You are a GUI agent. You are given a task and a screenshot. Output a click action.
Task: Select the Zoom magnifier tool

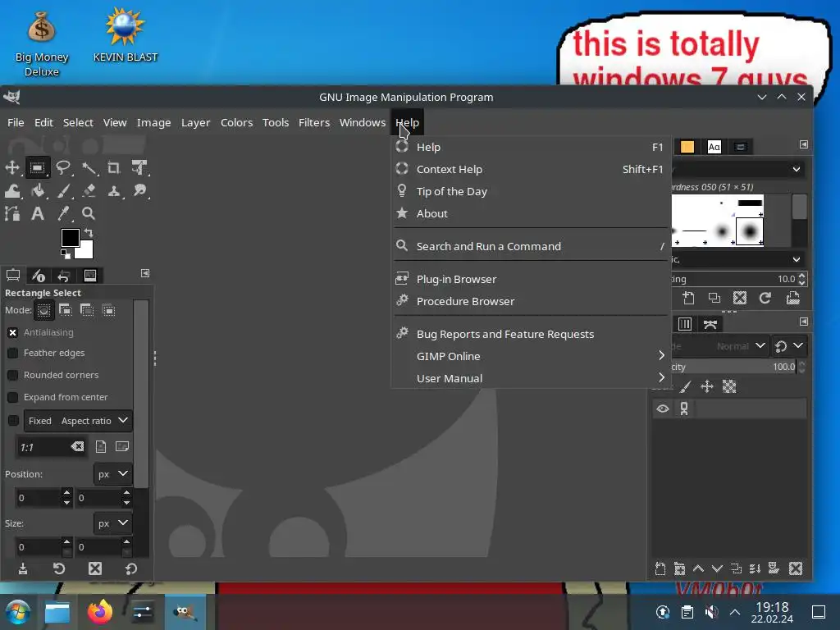[89, 214]
